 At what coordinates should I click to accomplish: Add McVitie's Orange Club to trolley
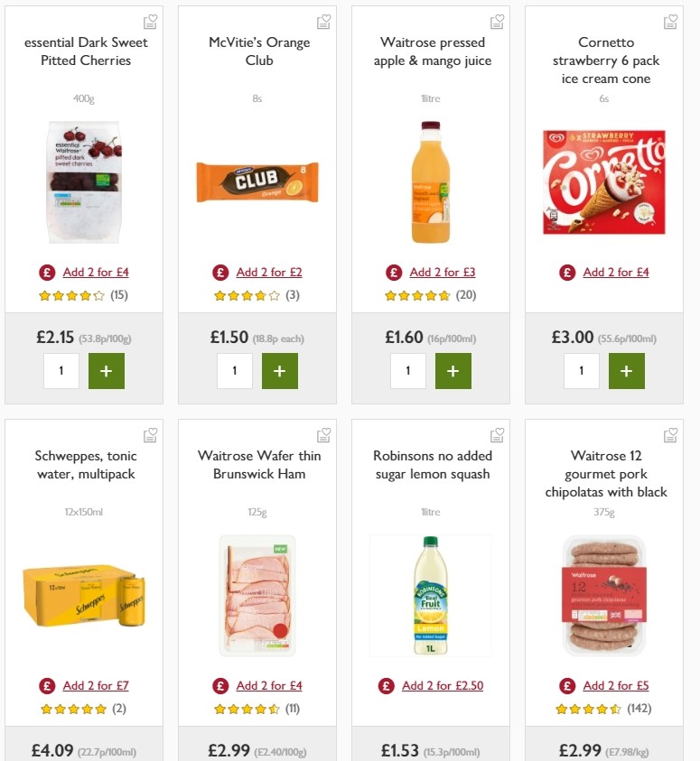(x=279, y=370)
